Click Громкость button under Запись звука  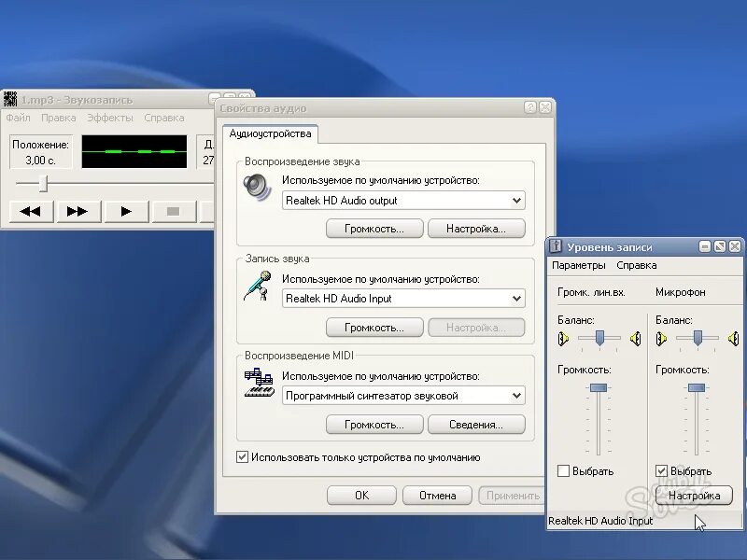(x=374, y=328)
